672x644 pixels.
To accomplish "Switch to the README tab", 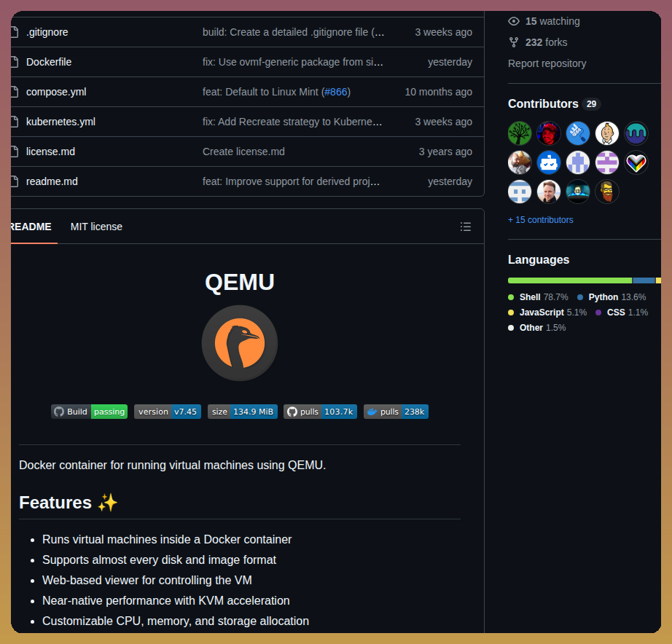I will point(31,227).
